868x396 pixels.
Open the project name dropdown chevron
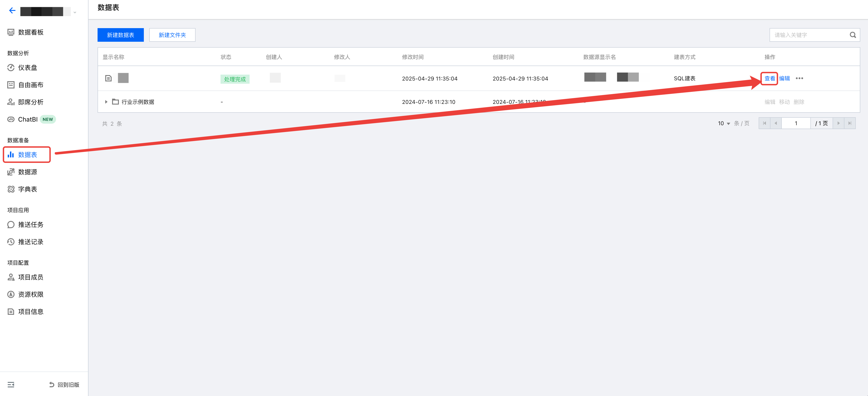click(75, 12)
